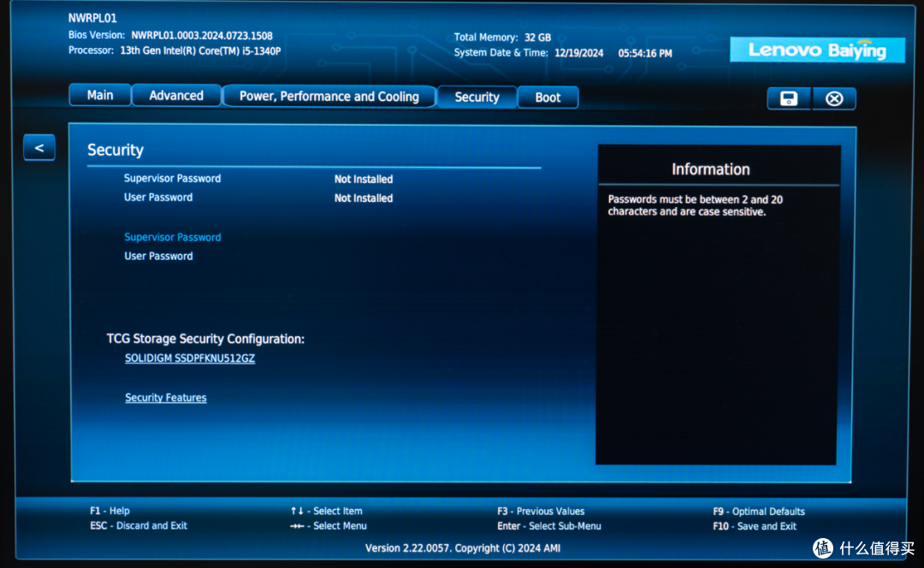This screenshot has height=568, width=924.
Task: Click the processor name i5-1340P text
Action: coord(200,50)
